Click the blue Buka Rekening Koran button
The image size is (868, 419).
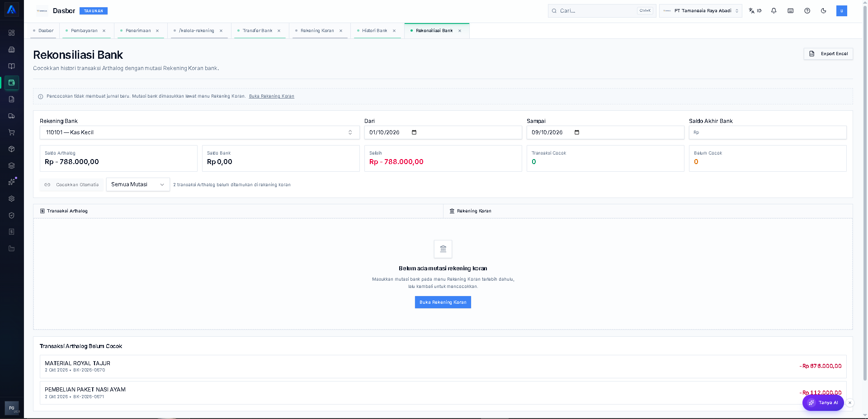(x=443, y=302)
